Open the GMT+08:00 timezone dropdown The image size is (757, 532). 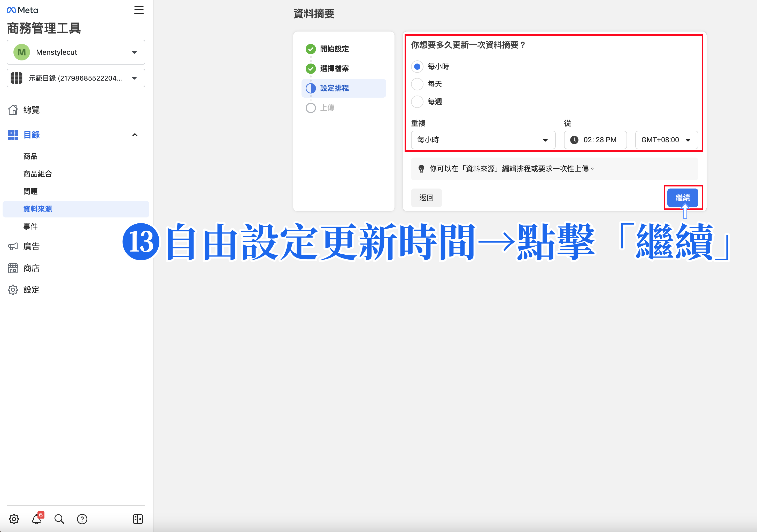[666, 140]
